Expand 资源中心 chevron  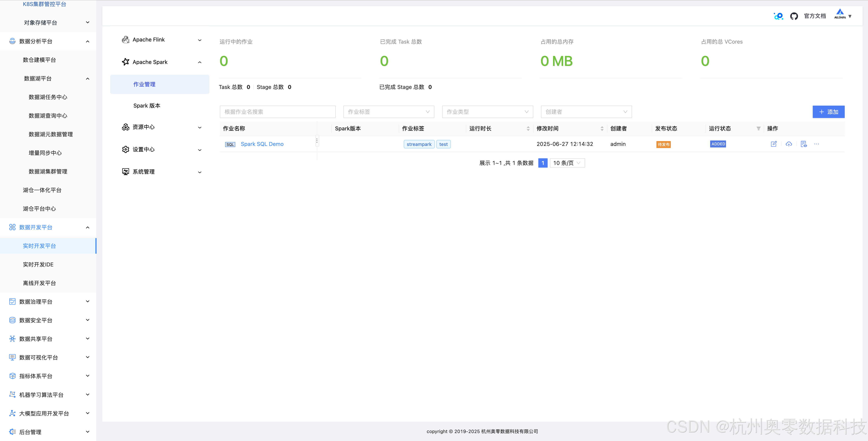click(200, 127)
